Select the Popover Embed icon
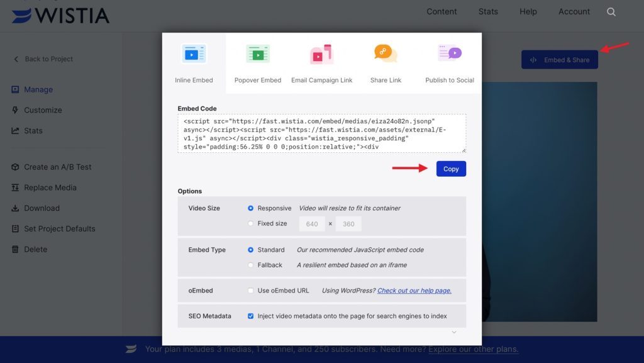 (x=258, y=54)
